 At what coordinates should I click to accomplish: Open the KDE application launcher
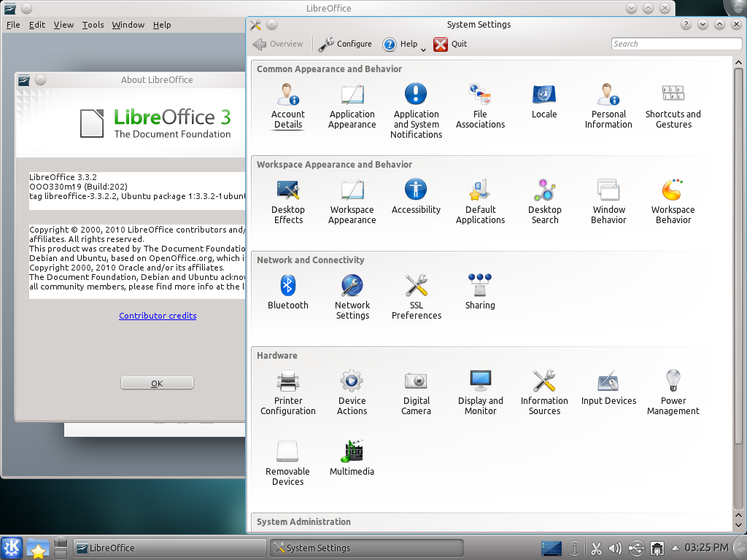[12, 548]
